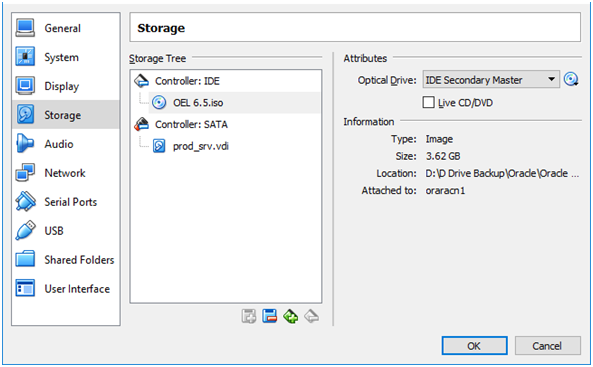Click the IDE Secondary Master dropdown arrow
This screenshot has height=367, width=593.
coord(551,79)
